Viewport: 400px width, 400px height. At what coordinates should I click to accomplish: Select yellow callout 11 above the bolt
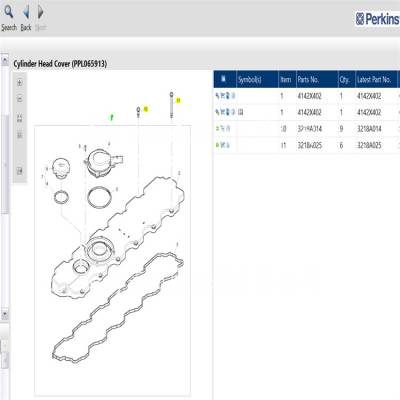coord(178,100)
